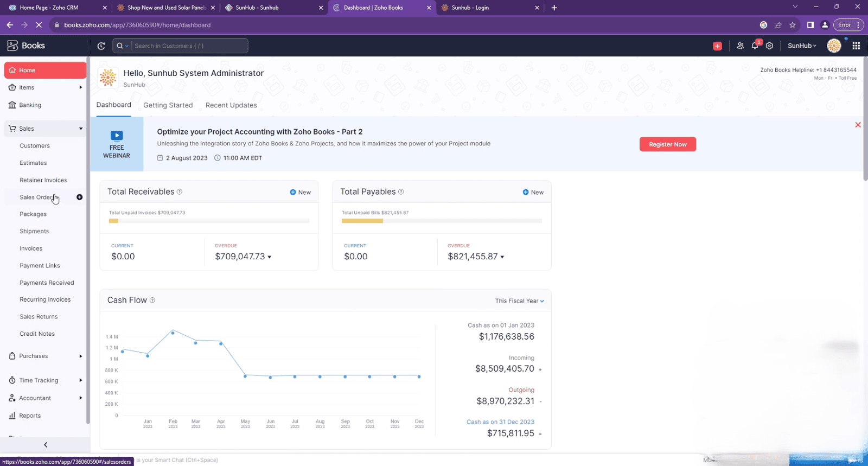
Task: Expand overdue receivables $709,047.73 dropdown
Action: (270, 257)
